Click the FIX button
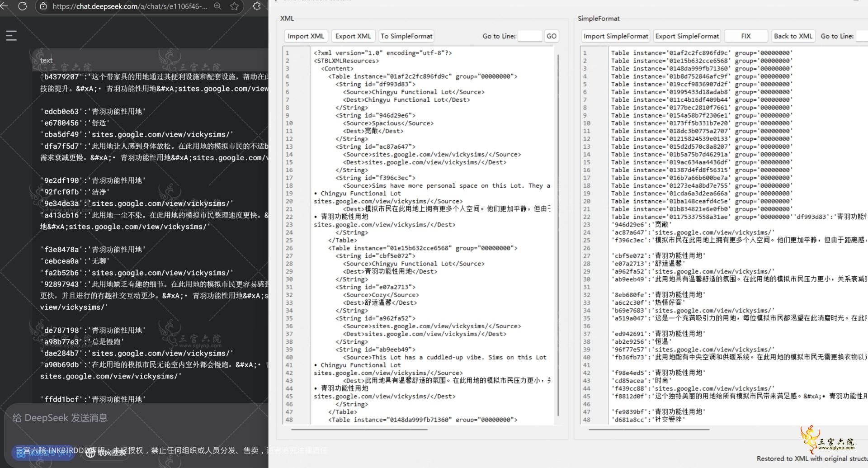Viewport: 868px width, 468px height. 746,36
